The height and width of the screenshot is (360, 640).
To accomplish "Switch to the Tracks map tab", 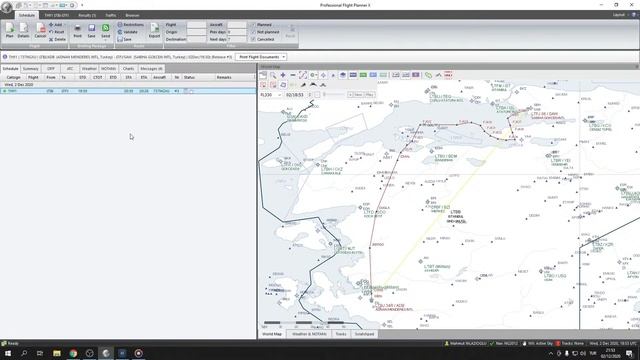I will [341, 334].
